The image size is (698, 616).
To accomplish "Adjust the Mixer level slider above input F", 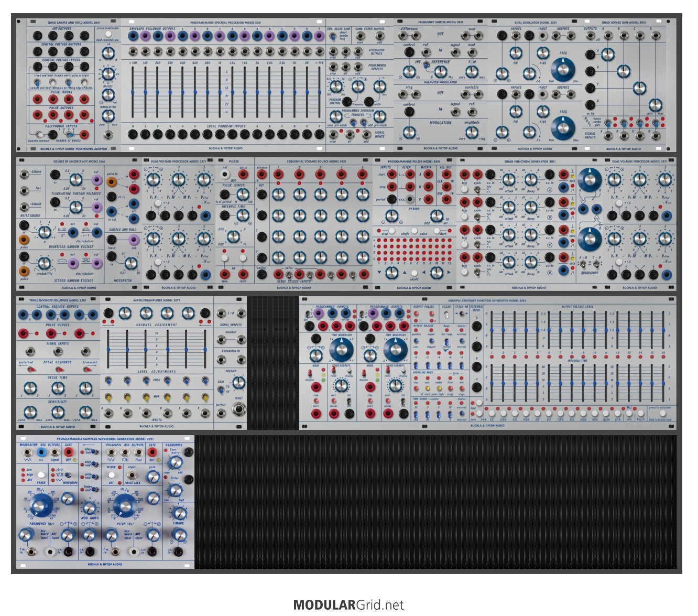I will point(205,349).
